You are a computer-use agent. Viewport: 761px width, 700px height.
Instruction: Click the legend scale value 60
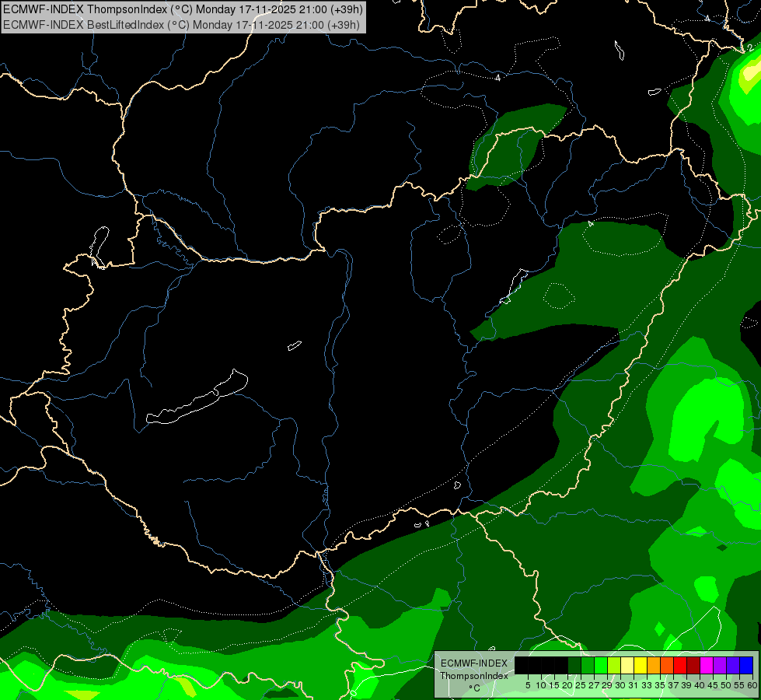coord(752,685)
